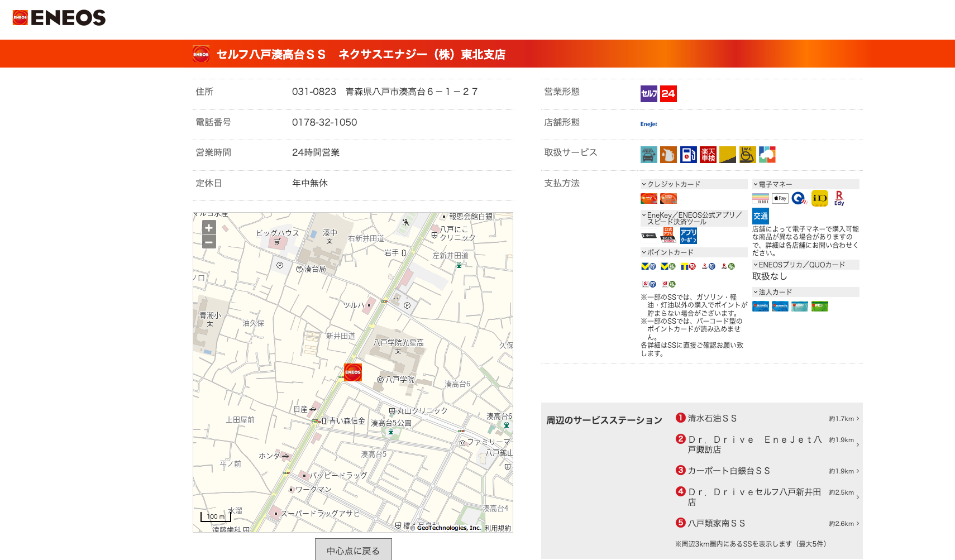This screenshot has height=560, width=955.
Task: Click the wheelchair W.C. icon
Action: click(x=748, y=155)
